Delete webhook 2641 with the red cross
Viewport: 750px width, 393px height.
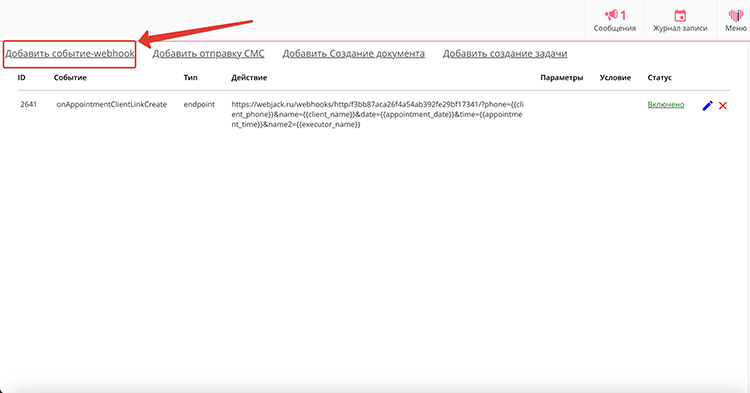[x=723, y=106]
